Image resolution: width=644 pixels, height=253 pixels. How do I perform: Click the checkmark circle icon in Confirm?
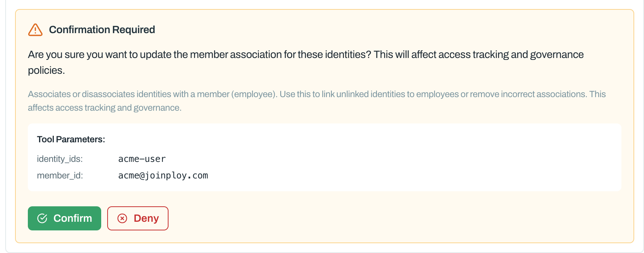click(42, 218)
